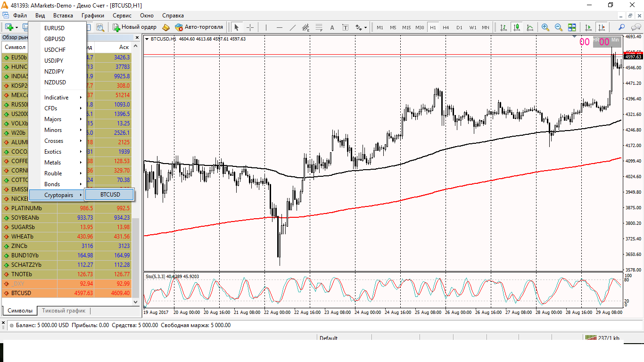Switch chart to line chart mode
The width and height of the screenshot is (644, 362).
point(530,27)
